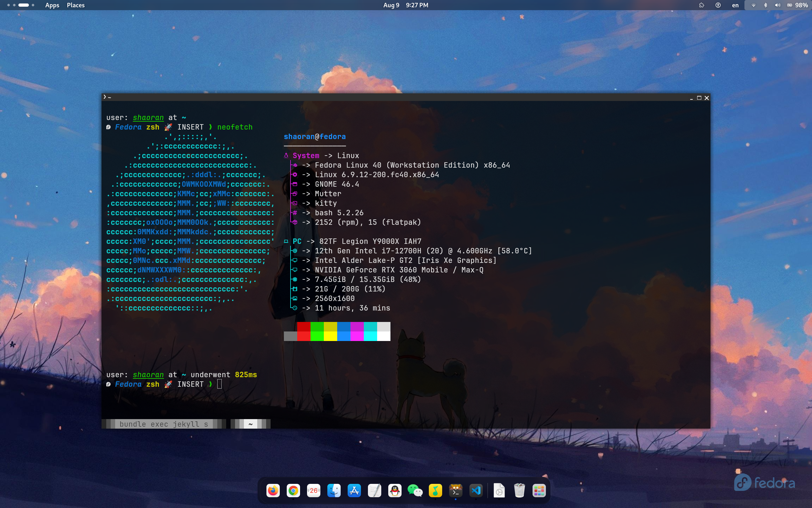Viewport: 812px width, 508px height.
Task: Maximize the kitty terminal window
Action: (699, 98)
